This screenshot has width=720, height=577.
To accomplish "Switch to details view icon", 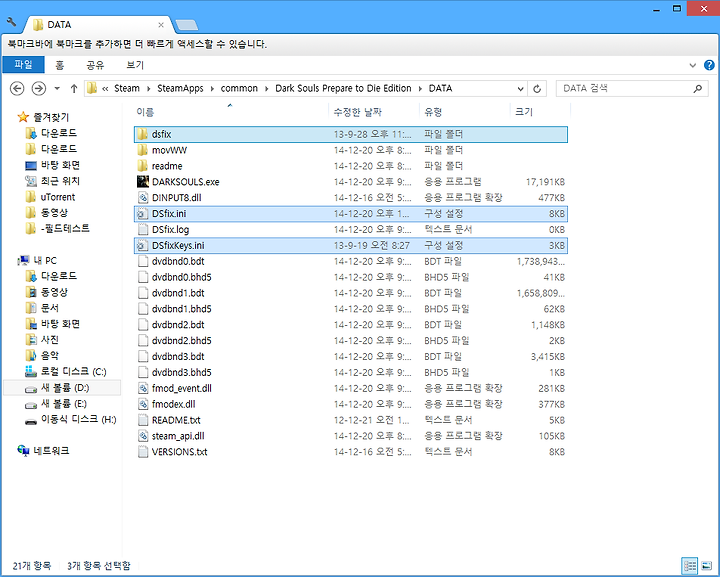I will coord(690,566).
